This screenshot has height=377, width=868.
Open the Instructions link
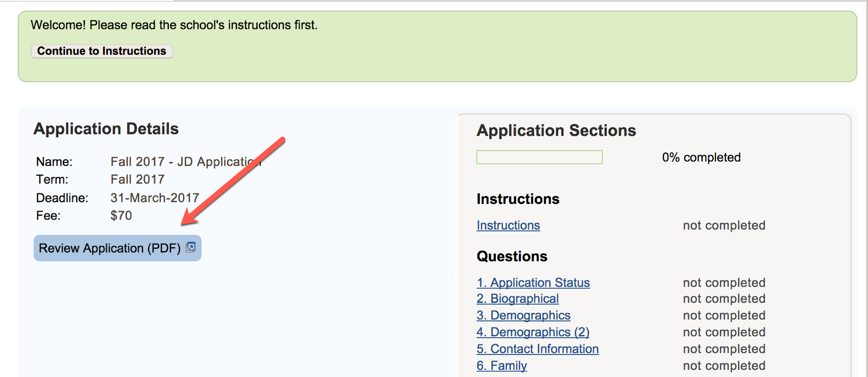[507, 225]
